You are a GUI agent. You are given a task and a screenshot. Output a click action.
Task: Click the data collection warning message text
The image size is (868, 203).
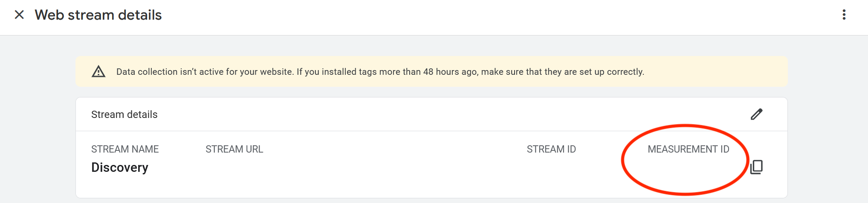[380, 72]
